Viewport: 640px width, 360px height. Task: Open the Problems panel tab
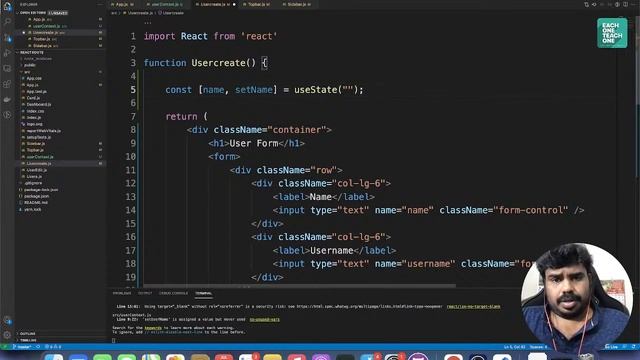coord(122,293)
